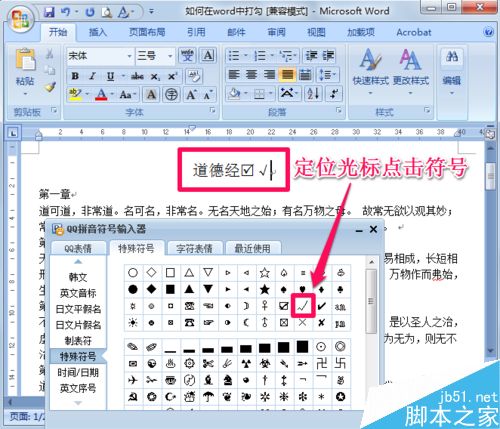Align text right
This screenshot has height=429, width=500.
(269, 75)
